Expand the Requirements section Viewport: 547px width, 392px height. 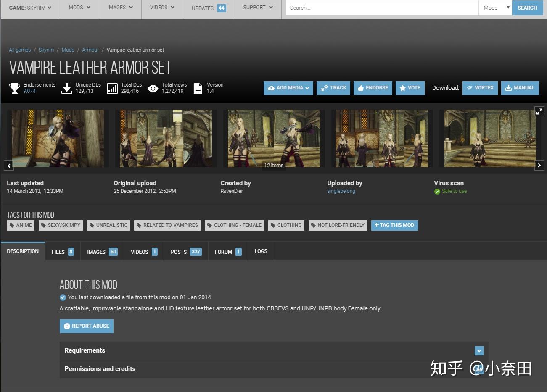tap(274, 350)
